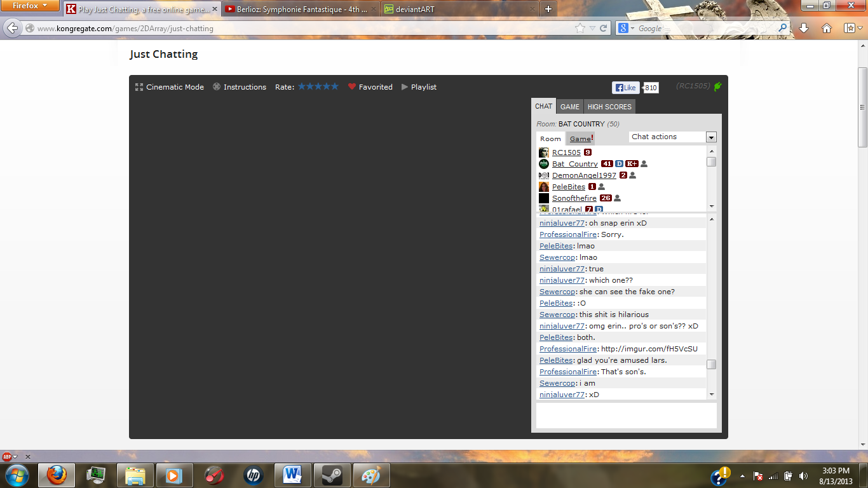Viewport: 868px width, 488px height.
Task: Click Sewercop beside 'this shit is hilarious'
Action: [x=557, y=315]
